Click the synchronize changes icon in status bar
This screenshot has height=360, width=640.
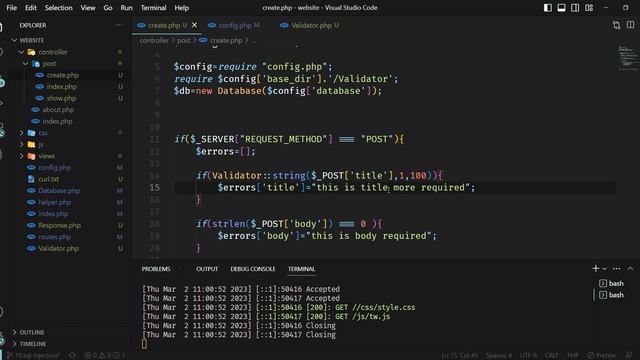pyautogui.click(x=72, y=356)
